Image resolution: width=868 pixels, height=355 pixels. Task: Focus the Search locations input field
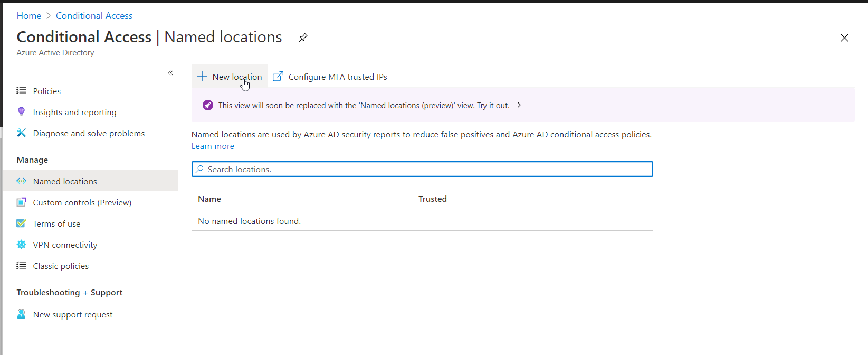pyautogui.click(x=422, y=169)
